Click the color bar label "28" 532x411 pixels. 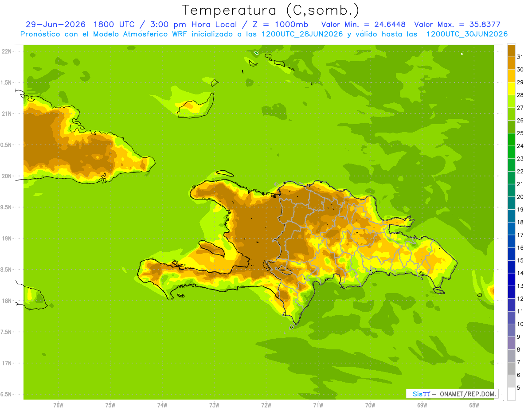pyautogui.click(x=520, y=95)
